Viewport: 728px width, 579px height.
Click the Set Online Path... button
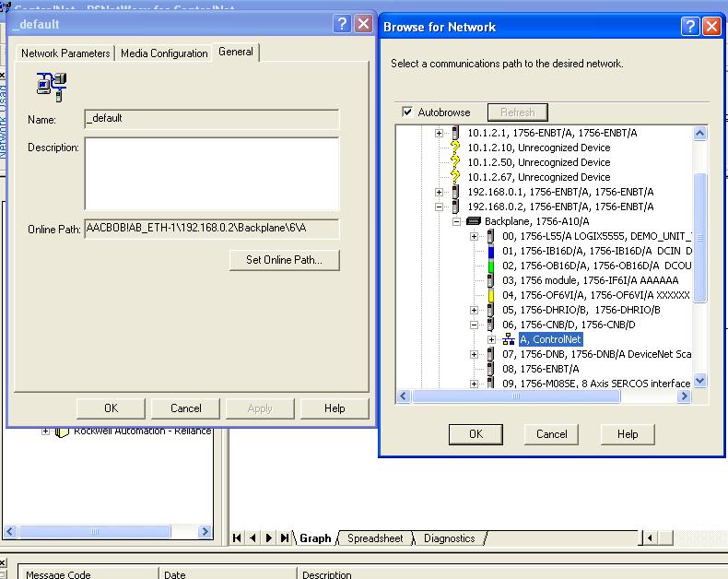(284, 260)
